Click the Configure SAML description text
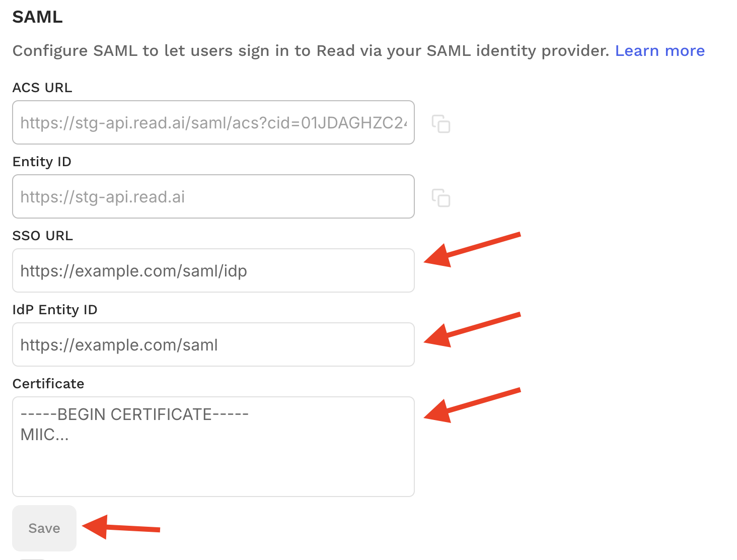 311,51
